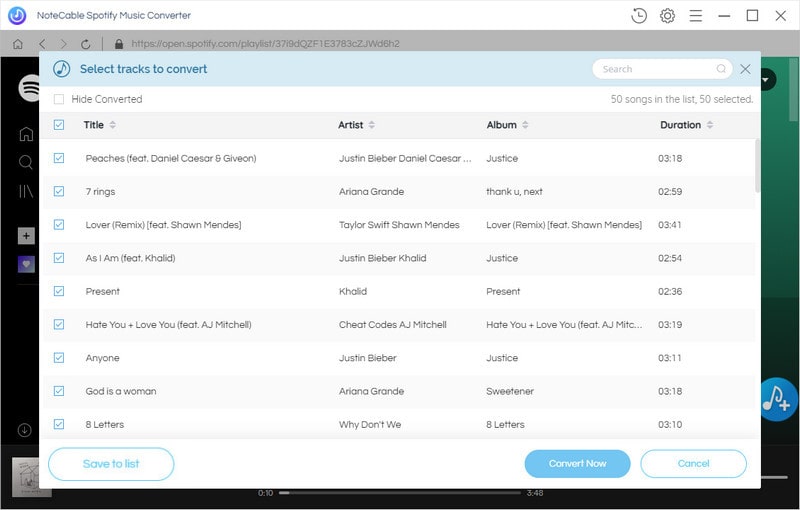This screenshot has width=800, height=510.
Task: Uncheck the Anyone track checkbox
Action: pyautogui.click(x=59, y=358)
